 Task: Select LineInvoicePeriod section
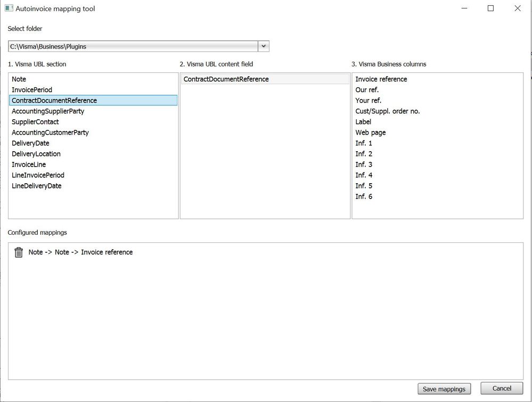click(x=93, y=175)
